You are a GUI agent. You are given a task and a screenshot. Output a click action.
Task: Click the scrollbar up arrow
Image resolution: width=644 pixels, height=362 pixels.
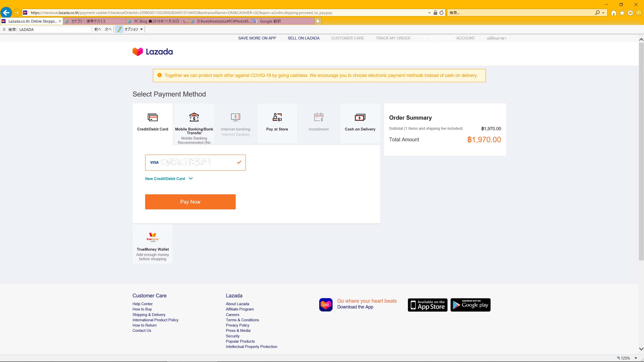(641, 40)
